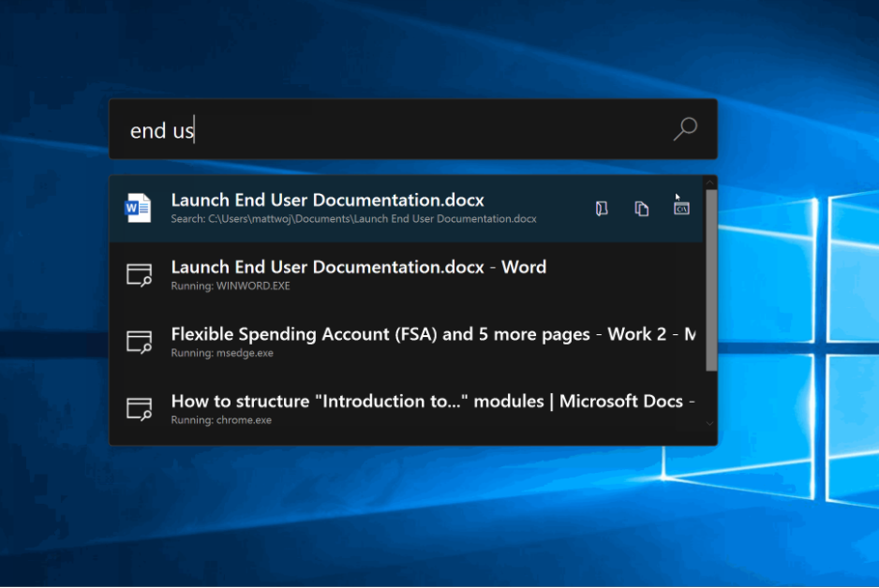Screen dimensions: 879x588
Task: Select "How to structure Introduction to..." Chrome result
Action: pyautogui.click(x=406, y=409)
